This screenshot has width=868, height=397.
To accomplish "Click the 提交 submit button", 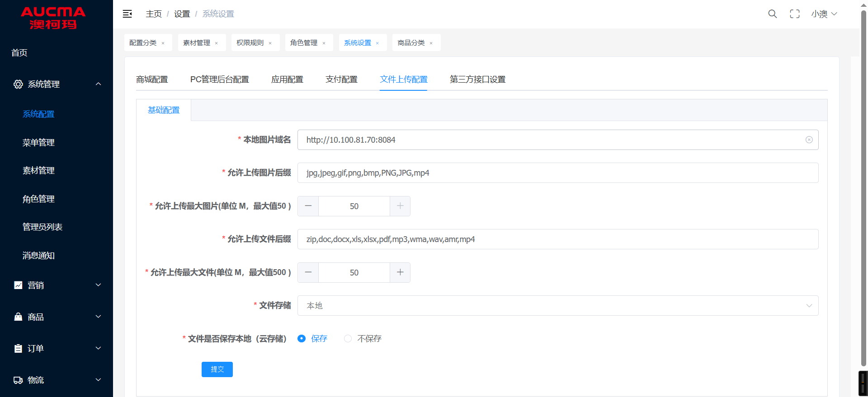I will [x=217, y=369].
